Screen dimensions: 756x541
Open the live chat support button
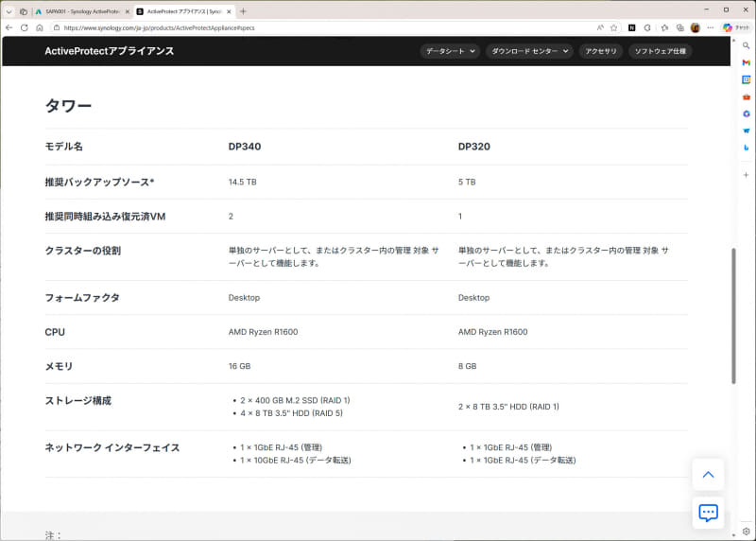(708, 513)
